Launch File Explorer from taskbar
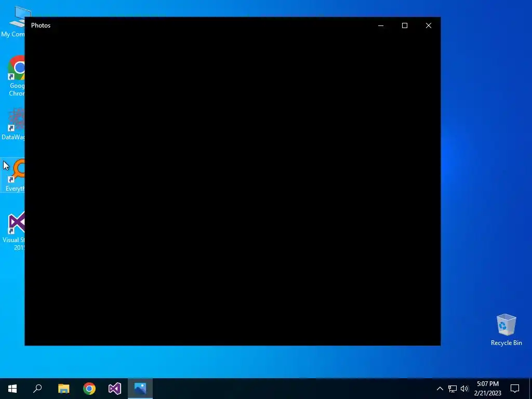The width and height of the screenshot is (532, 399). click(64, 389)
